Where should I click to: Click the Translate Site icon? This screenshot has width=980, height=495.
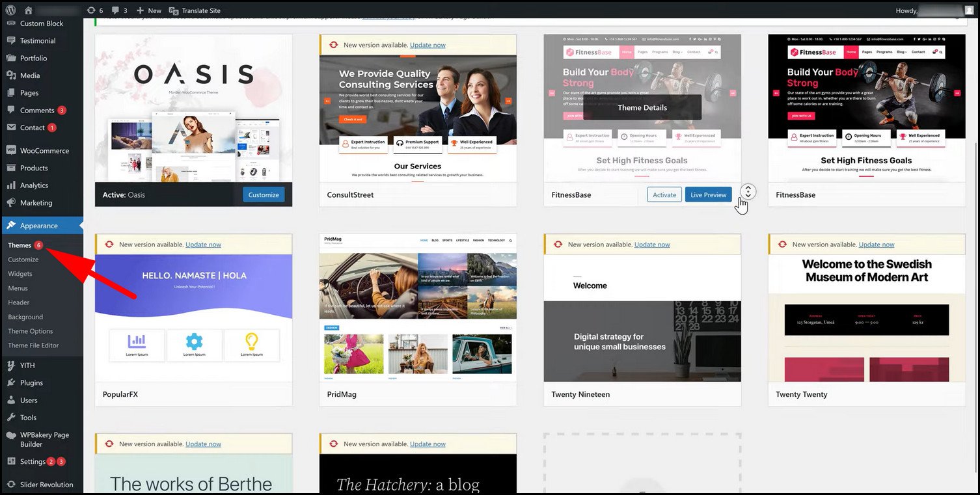tap(174, 10)
